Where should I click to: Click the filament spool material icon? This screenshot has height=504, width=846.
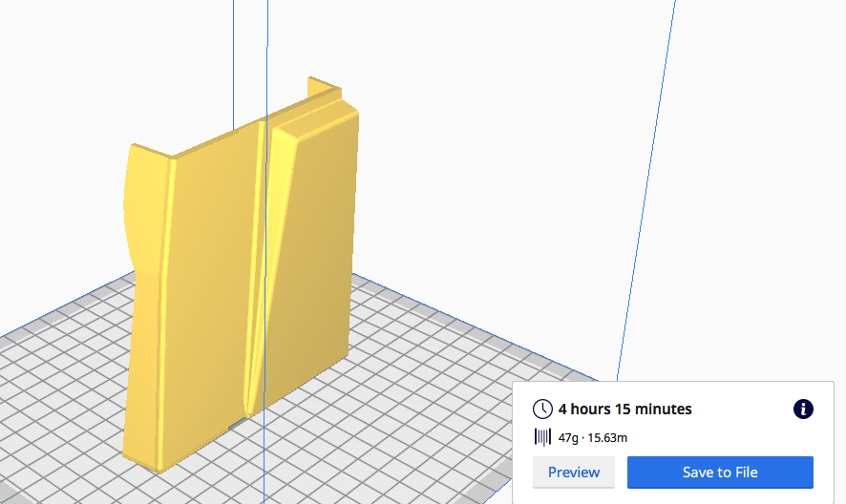pos(542,437)
